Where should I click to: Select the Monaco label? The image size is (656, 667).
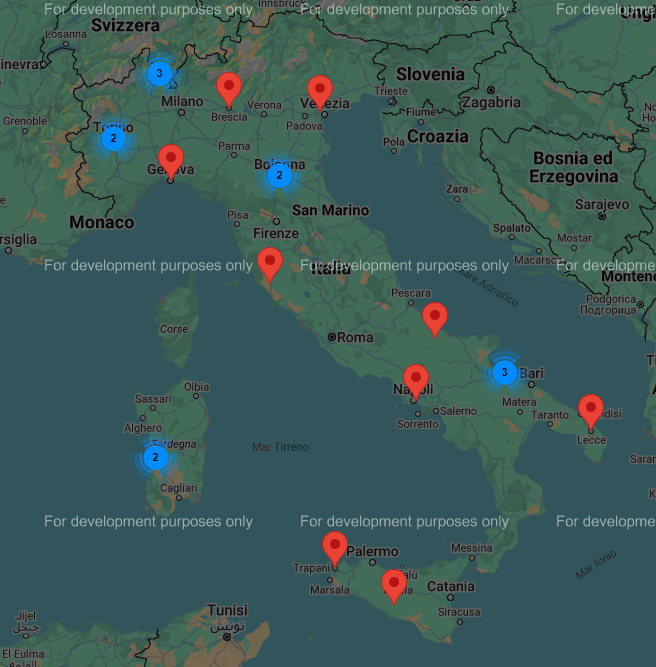tap(102, 222)
